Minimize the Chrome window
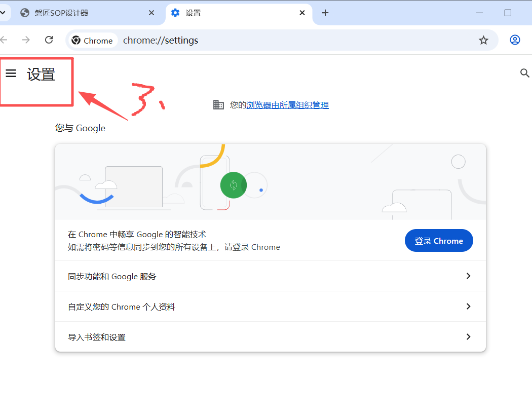Image resolution: width=532 pixels, height=415 pixels. (479, 13)
